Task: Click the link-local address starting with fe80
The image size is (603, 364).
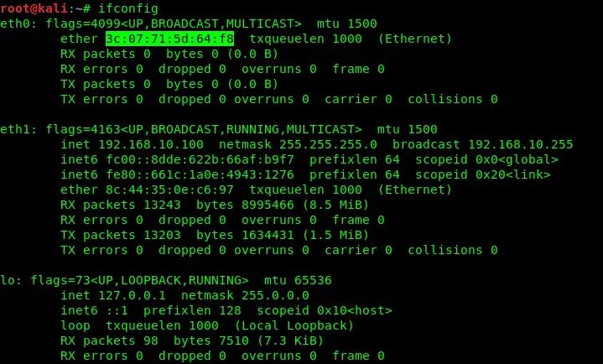Action: tap(200, 174)
